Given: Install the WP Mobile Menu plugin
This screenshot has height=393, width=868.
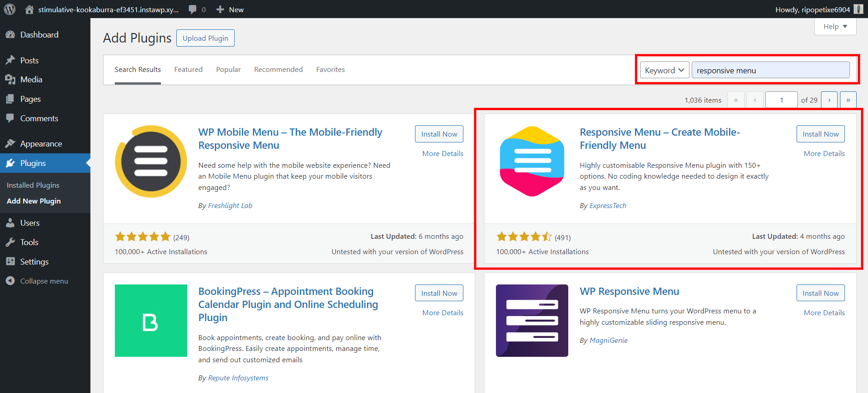Looking at the screenshot, I should coord(439,134).
